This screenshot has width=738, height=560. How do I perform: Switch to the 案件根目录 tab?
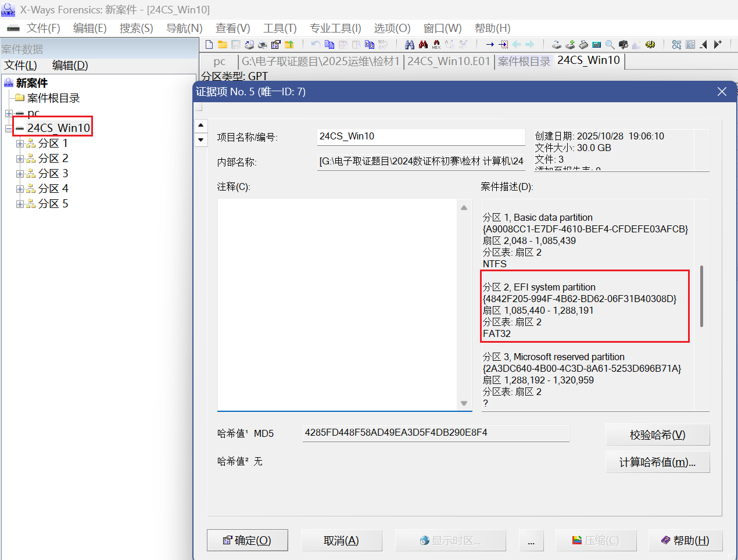coord(524,61)
